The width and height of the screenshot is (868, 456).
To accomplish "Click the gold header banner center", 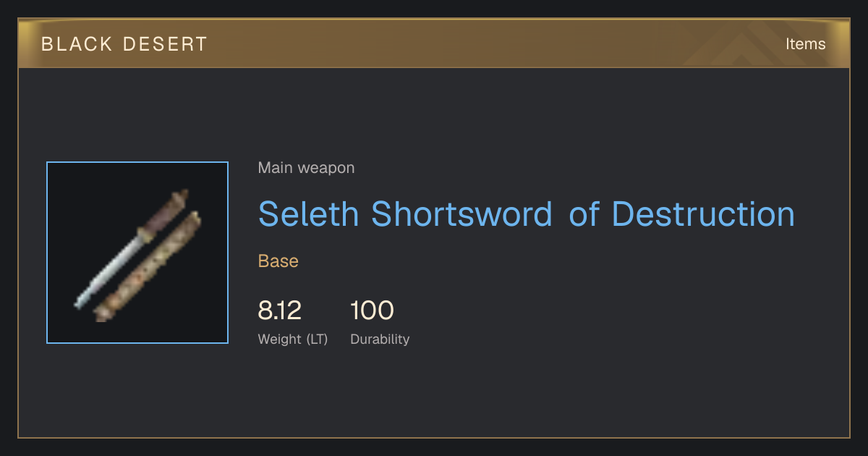I will 434,43.
